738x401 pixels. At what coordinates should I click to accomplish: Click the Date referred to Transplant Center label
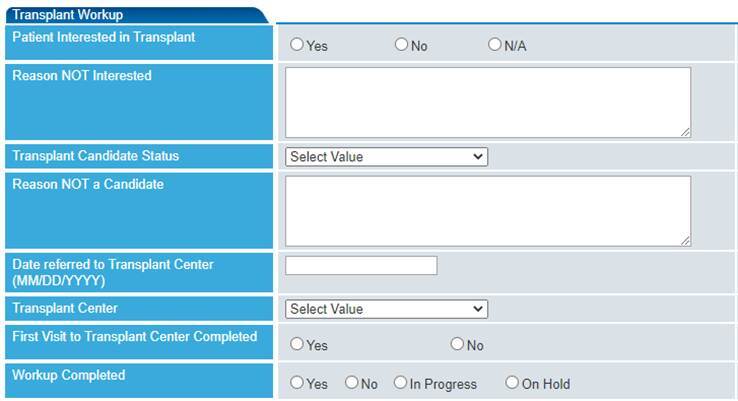113,273
